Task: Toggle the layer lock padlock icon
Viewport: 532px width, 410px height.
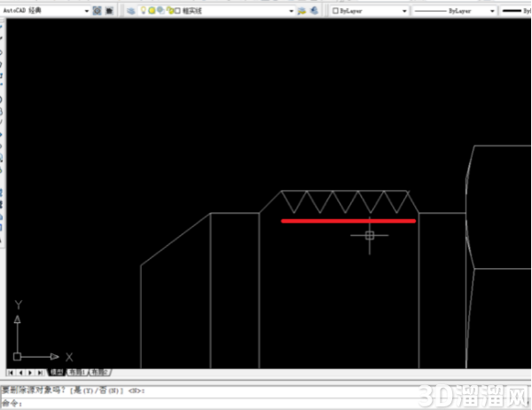Action: click(x=170, y=11)
